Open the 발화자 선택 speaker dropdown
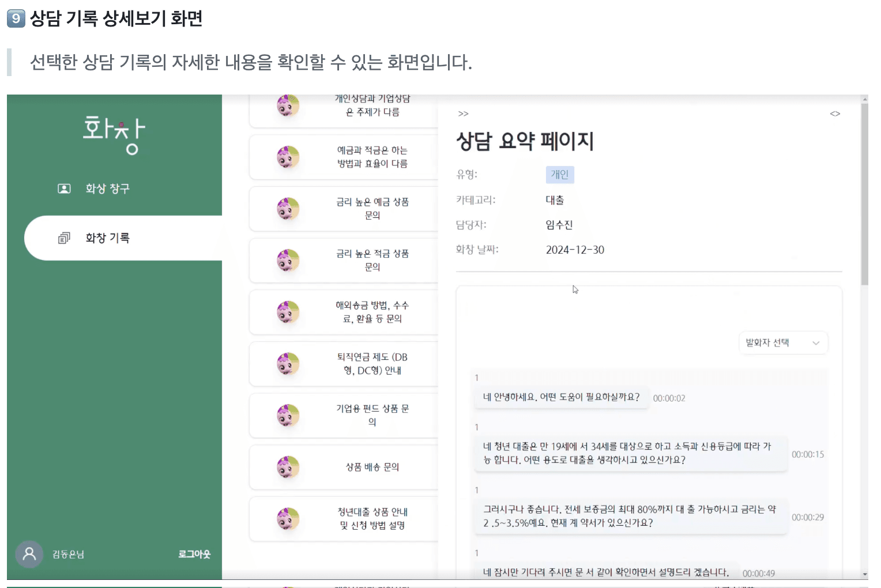 point(783,342)
